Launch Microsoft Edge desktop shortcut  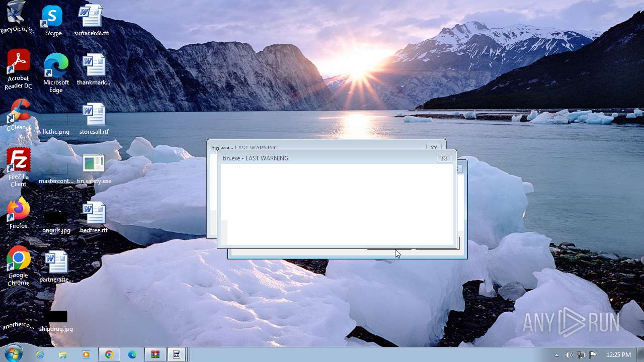(x=56, y=73)
